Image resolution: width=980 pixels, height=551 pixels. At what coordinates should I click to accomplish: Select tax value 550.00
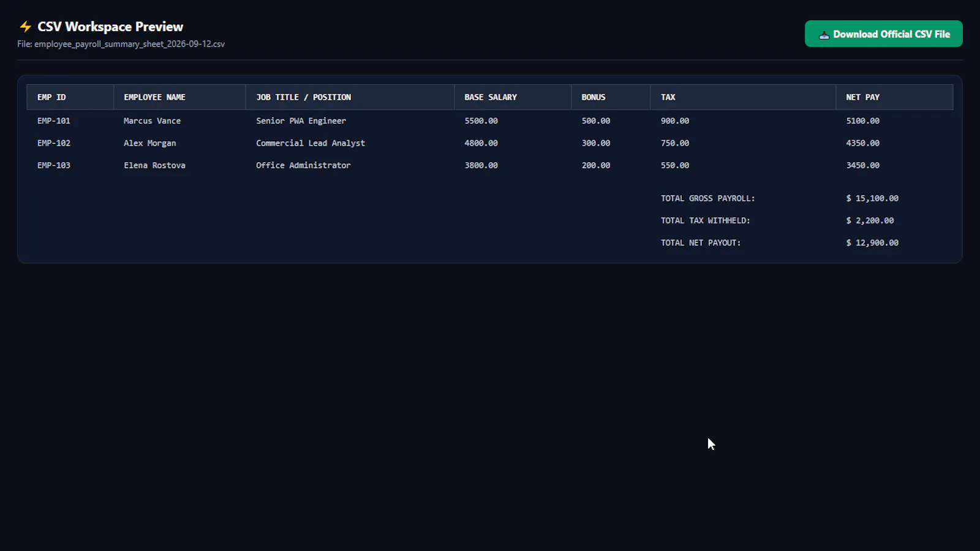pyautogui.click(x=675, y=165)
